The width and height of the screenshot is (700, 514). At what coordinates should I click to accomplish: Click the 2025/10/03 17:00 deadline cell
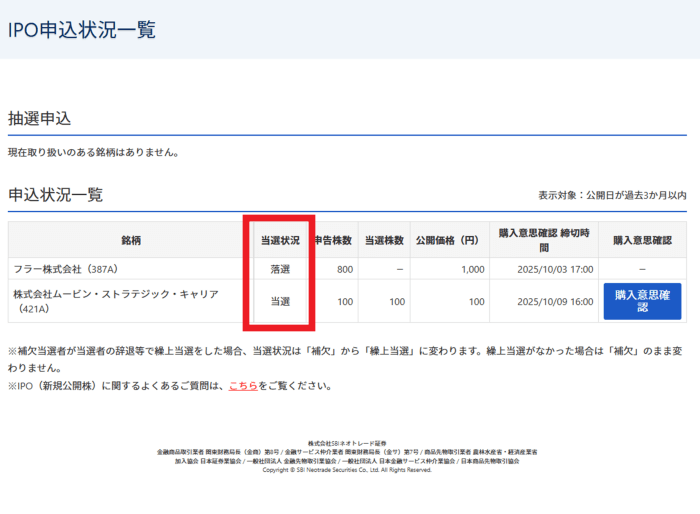point(551,269)
